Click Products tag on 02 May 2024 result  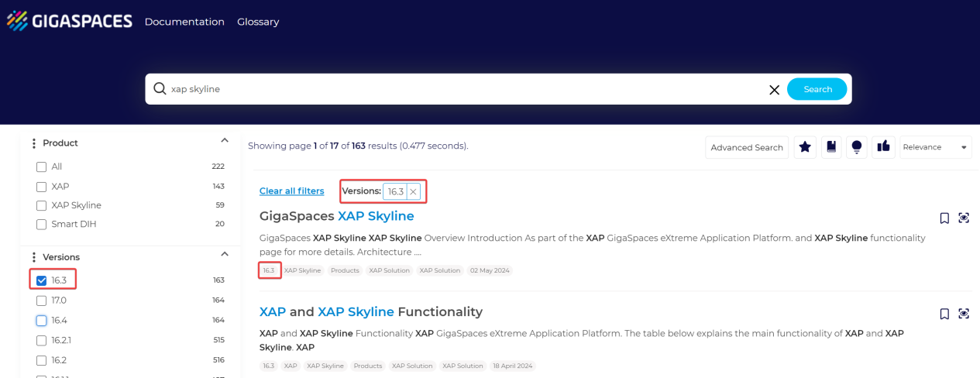(x=345, y=270)
